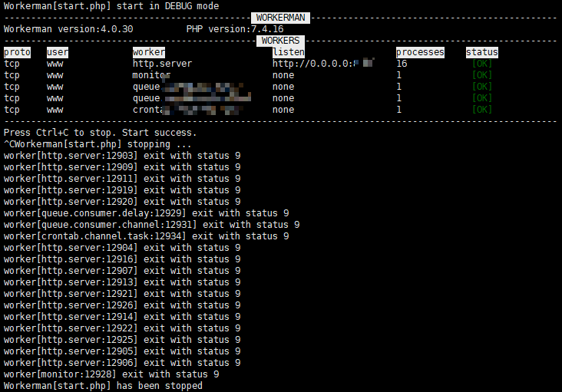Click the [OK] status of monitor row
This screenshot has height=392, width=562.
tap(482, 75)
